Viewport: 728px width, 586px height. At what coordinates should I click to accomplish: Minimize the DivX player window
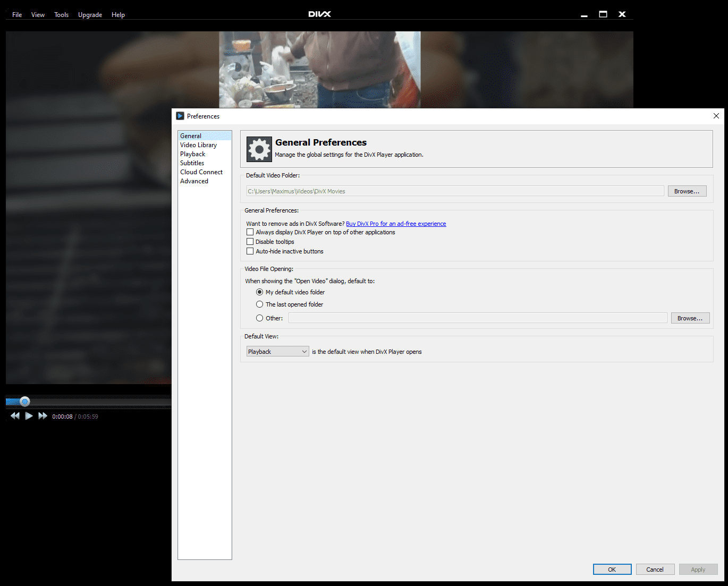[x=584, y=15]
